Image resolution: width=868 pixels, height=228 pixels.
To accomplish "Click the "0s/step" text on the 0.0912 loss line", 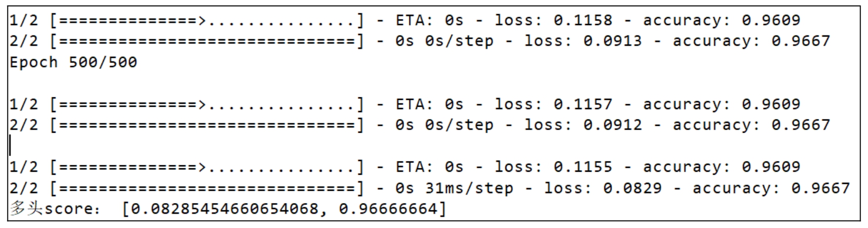I will click(459, 125).
